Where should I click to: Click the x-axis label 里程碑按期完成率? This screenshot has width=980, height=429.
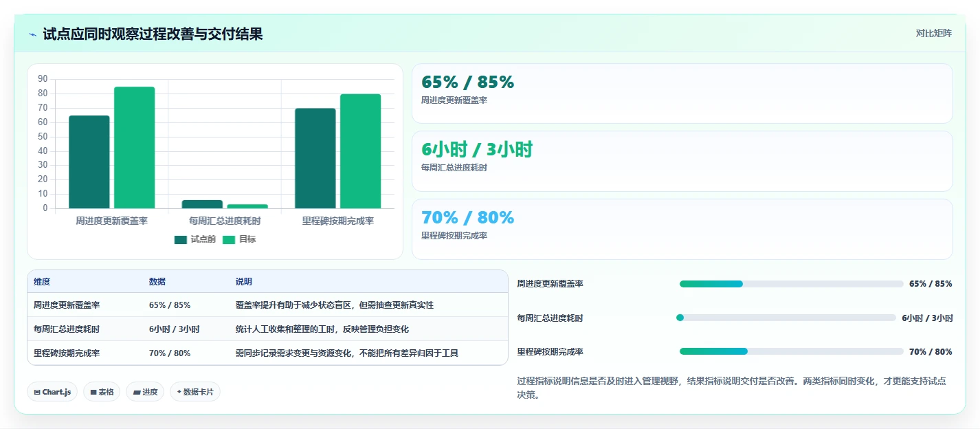click(338, 221)
